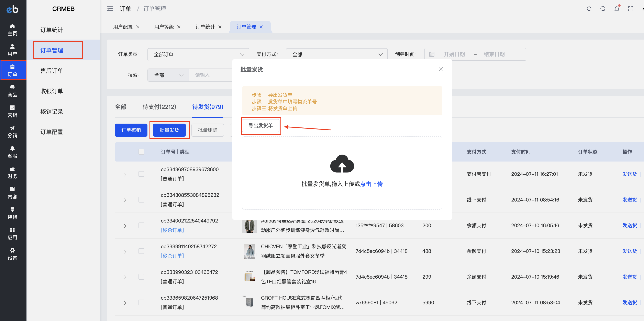Select the checkbox for order cp333990323103465472
Viewport: 644px width, 321px height.
click(141, 277)
